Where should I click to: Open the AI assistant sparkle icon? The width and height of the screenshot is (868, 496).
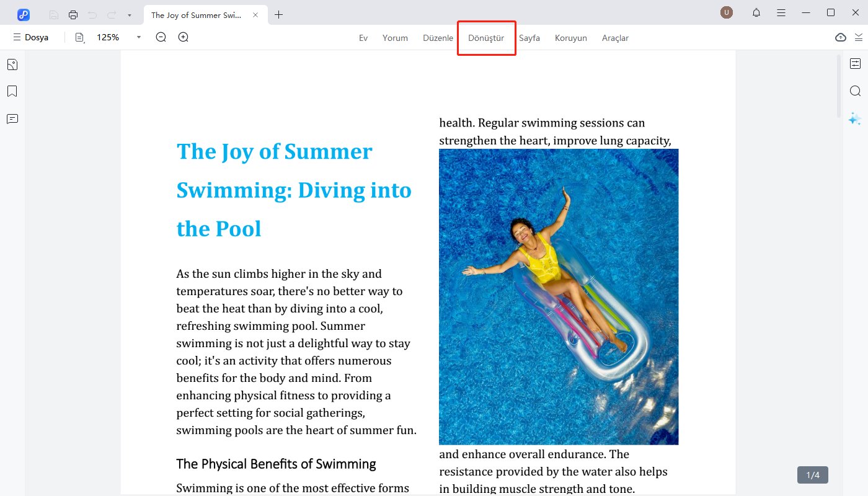(x=855, y=118)
